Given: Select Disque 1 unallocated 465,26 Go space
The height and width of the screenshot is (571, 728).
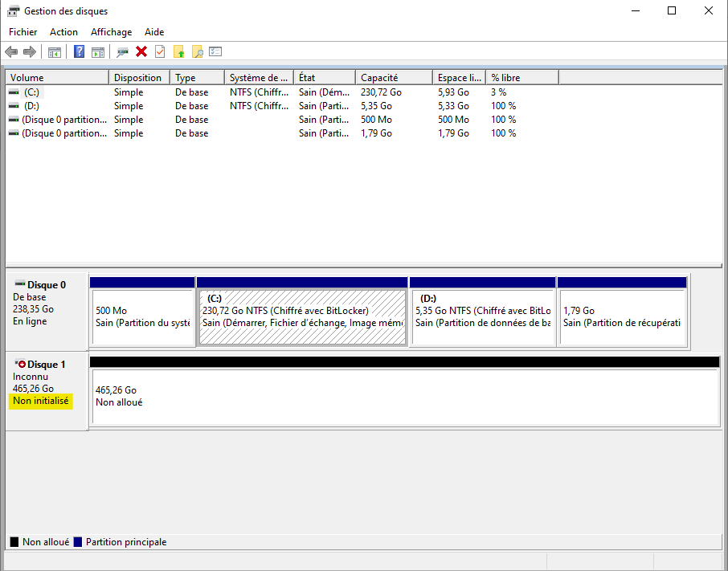Looking at the screenshot, I should pos(402,397).
